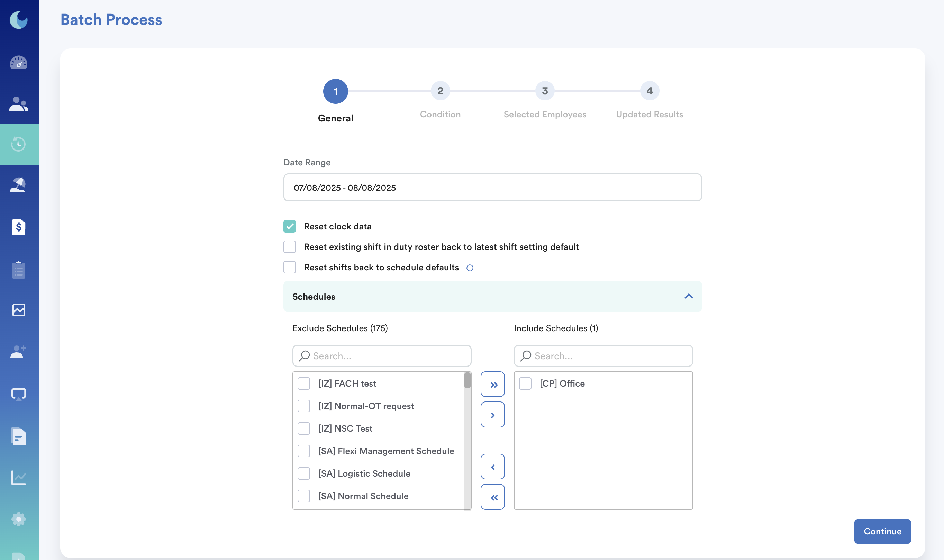Jump to step 3 Selected Employees

pos(545,91)
